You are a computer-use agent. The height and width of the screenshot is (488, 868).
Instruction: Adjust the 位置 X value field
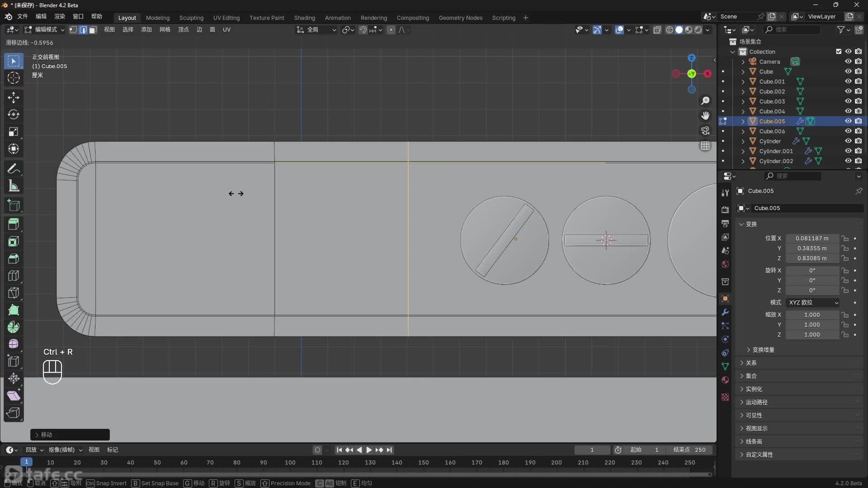pyautogui.click(x=812, y=238)
